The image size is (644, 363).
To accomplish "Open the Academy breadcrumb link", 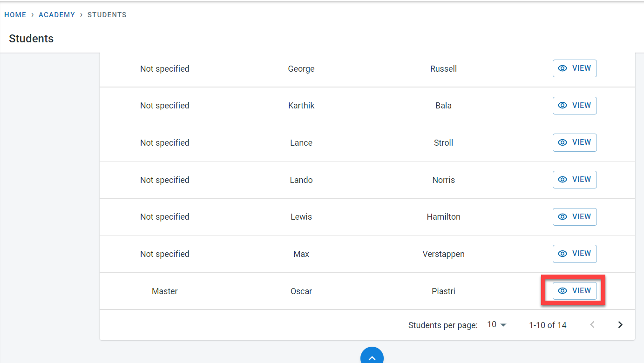I will (57, 15).
